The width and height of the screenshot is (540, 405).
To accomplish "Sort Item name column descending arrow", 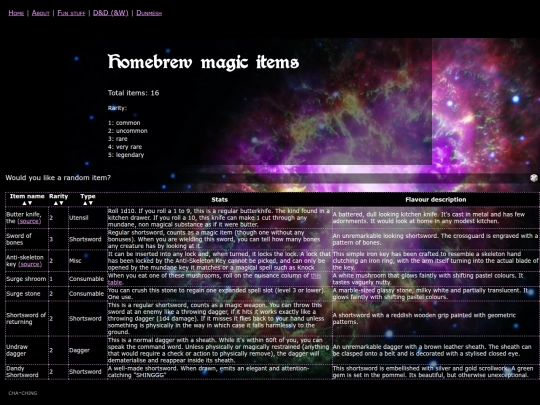I will click(x=30, y=203).
